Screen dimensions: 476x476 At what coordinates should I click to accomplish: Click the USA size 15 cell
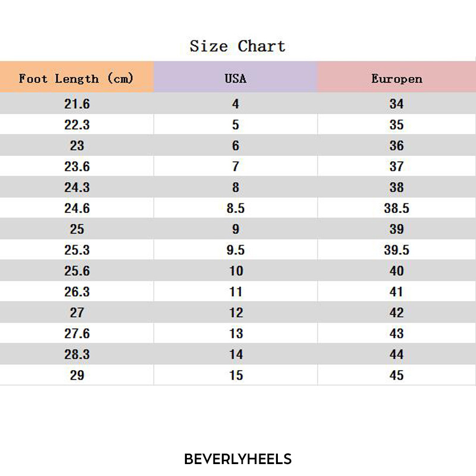click(236, 375)
